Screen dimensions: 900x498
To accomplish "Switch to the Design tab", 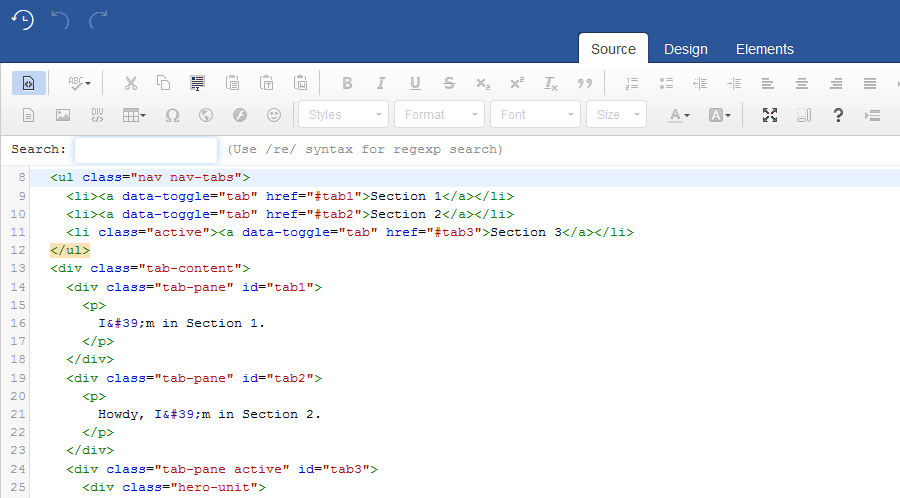I will coord(685,49).
